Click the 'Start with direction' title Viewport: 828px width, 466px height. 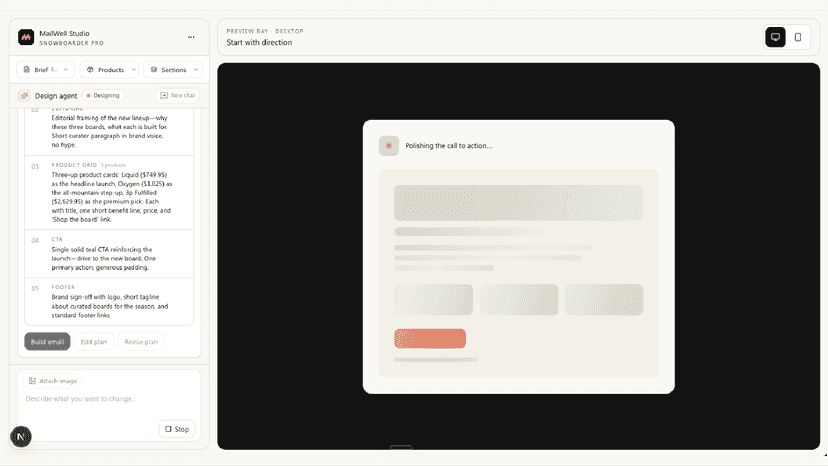(259, 42)
